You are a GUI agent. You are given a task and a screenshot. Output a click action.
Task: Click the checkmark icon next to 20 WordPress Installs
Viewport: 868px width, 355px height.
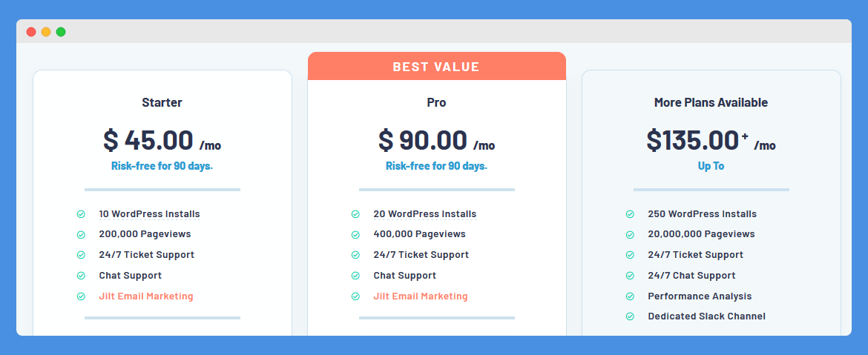tap(355, 214)
